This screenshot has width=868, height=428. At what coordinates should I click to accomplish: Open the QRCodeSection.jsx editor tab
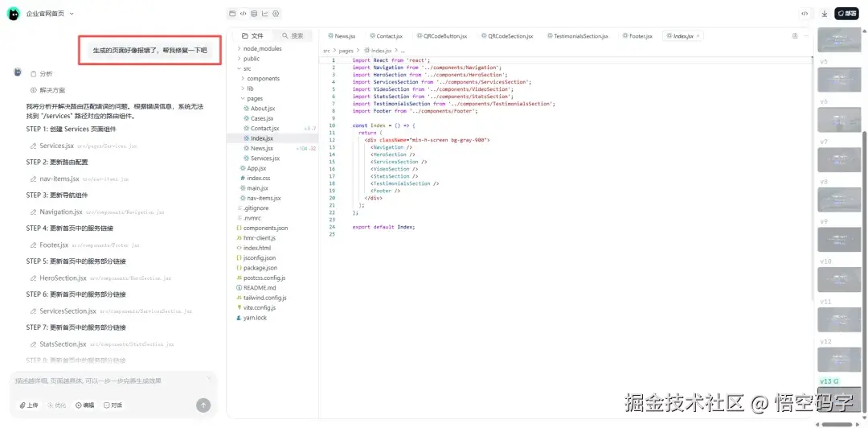(507, 36)
